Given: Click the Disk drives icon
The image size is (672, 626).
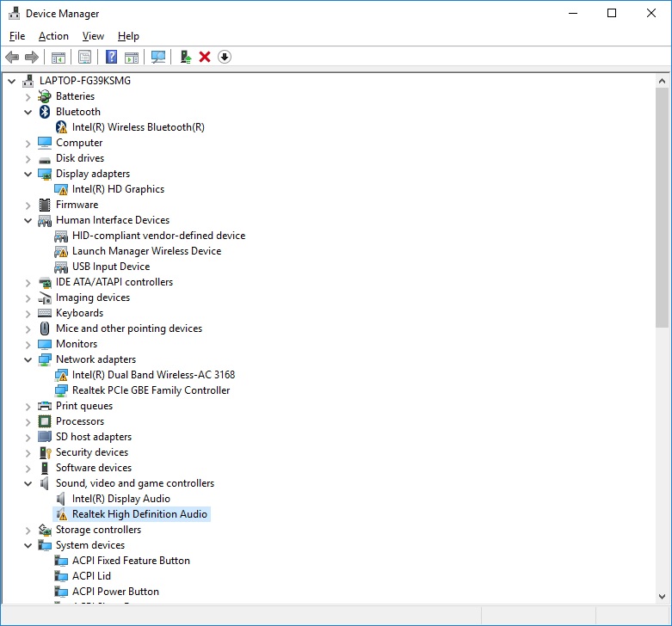Looking at the screenshot, I should (x=45, y=160).
